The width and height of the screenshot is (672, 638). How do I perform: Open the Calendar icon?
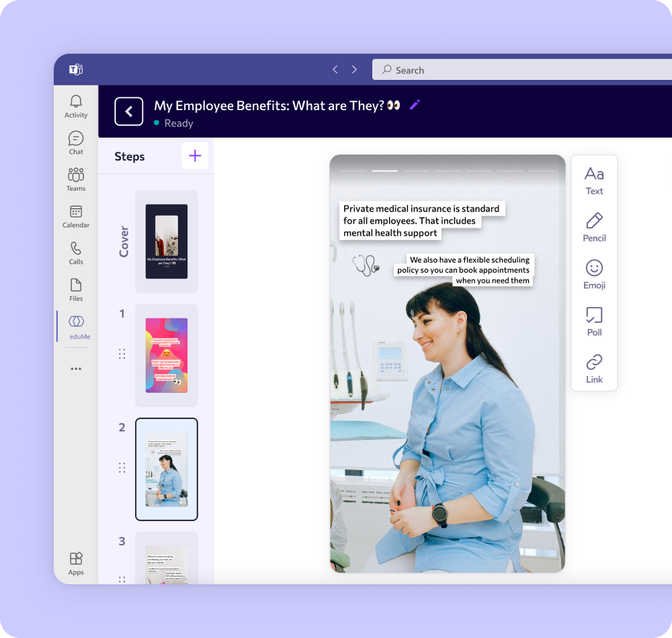[76, 216]
